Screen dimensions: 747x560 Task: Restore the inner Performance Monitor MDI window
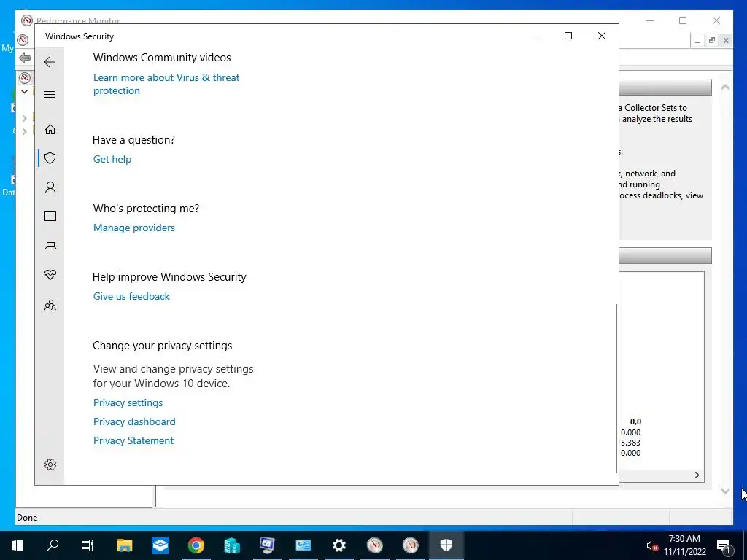point(712,41)
